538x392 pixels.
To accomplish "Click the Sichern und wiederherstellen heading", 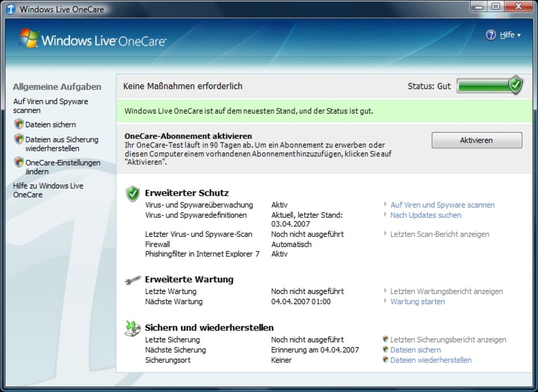I will [x=209, y=328].
